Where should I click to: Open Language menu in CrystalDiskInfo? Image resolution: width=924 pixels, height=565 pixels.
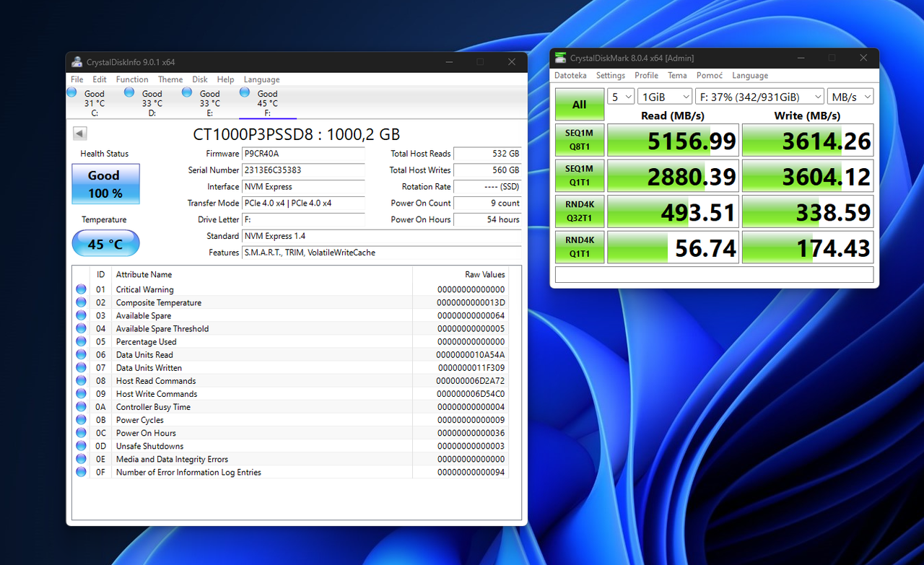pos(261,79)
